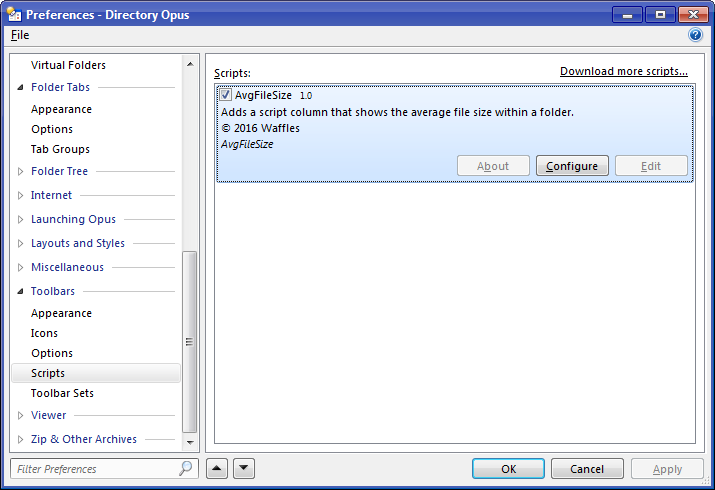The height and width of the screenshot is (490, 715).
Task: Click the tree panel scrollbar thumb
Action: pyautogui.click(x=190, y=342)
